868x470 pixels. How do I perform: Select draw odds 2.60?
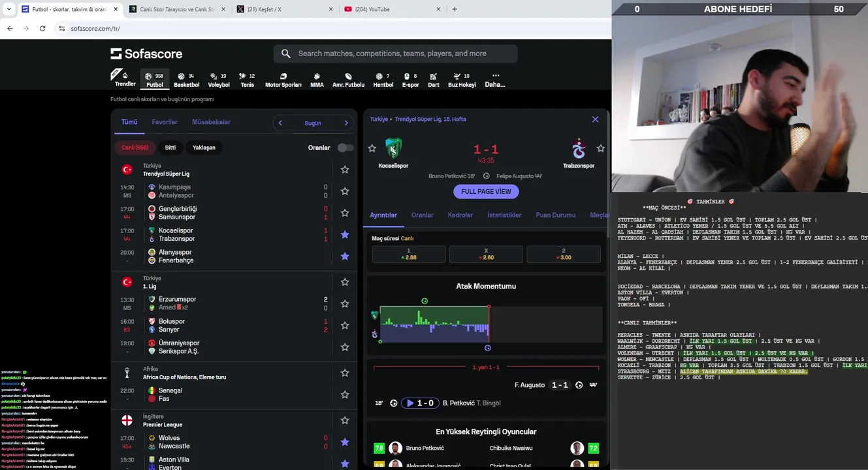486,254
